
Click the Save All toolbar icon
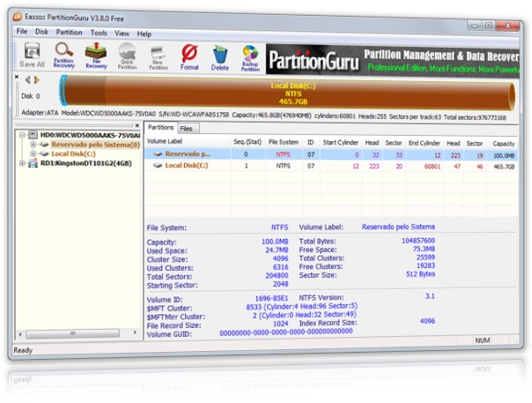pos(33,55)
